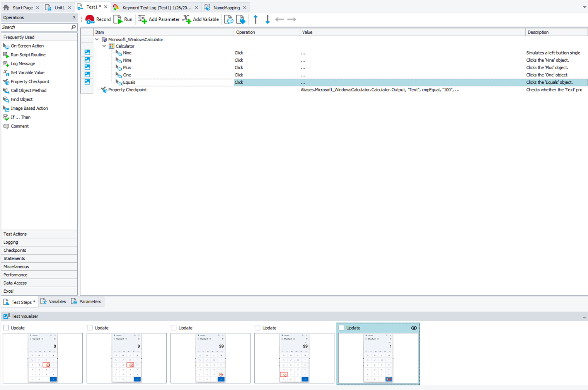Start recording with the Record button
Image resolution: width=588 pixels, height=390 pixels.
click(x=98, y=19)
